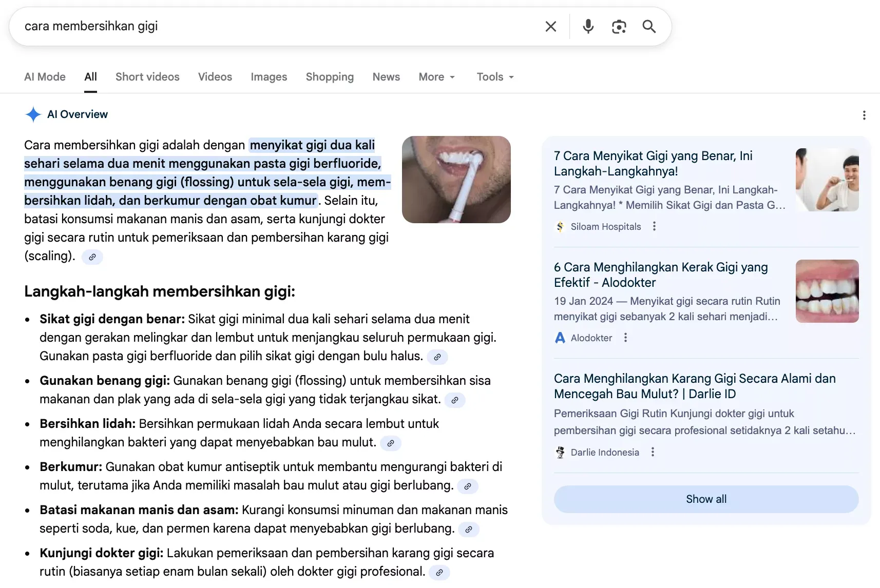Open '6 Cara Menghilangkan Kerak Gigi' link
880x588 pixels.
661,275
